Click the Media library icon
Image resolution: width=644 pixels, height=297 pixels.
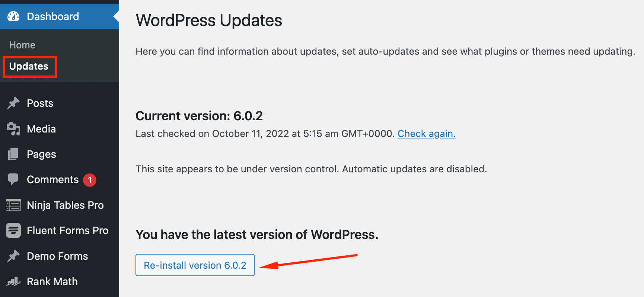(x=13, y=129)
